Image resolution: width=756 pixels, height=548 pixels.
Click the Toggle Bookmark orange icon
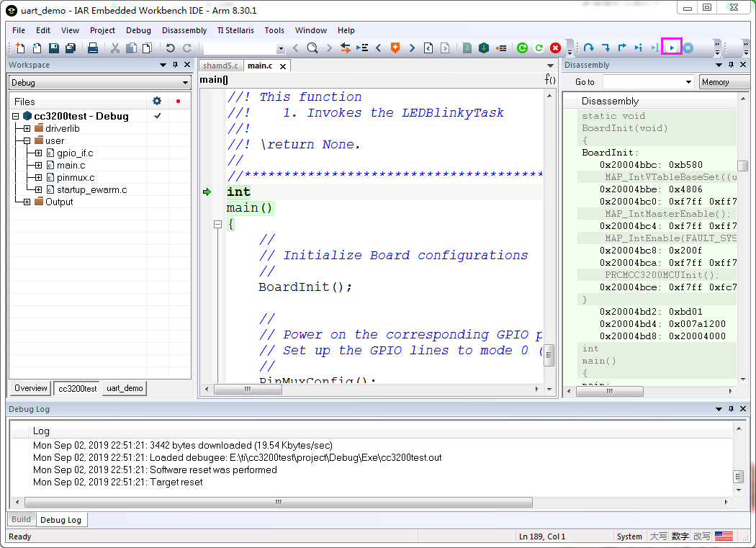[x=395, y=48]
